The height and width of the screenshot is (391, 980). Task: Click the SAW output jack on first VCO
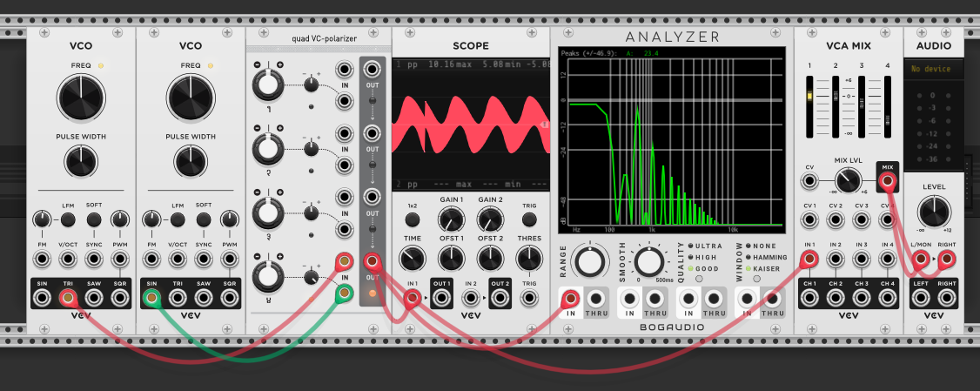[x=94, y=298]
